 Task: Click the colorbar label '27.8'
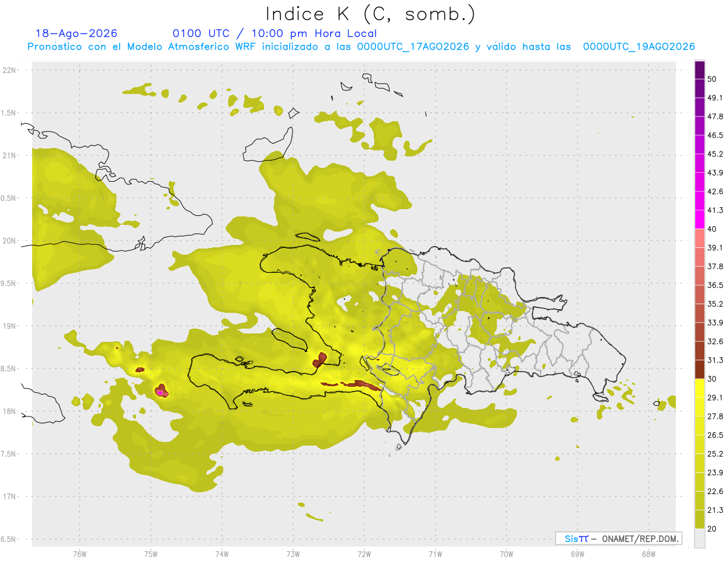715,416
